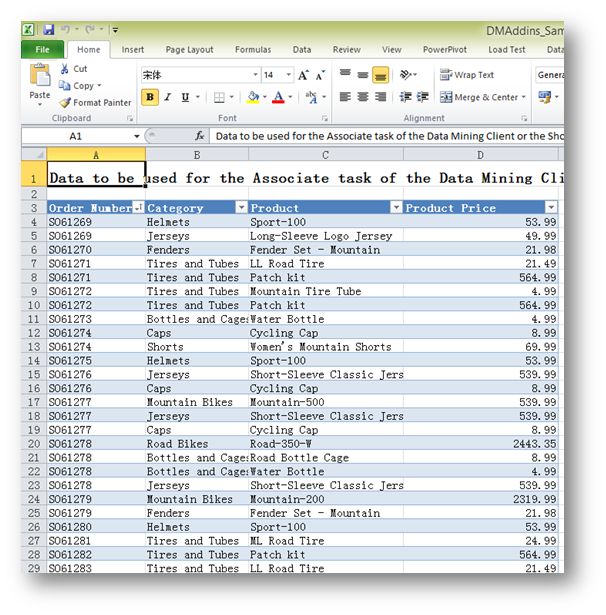Go to the Review tab
Screen dimensions: 606x615
pos(346,49)
